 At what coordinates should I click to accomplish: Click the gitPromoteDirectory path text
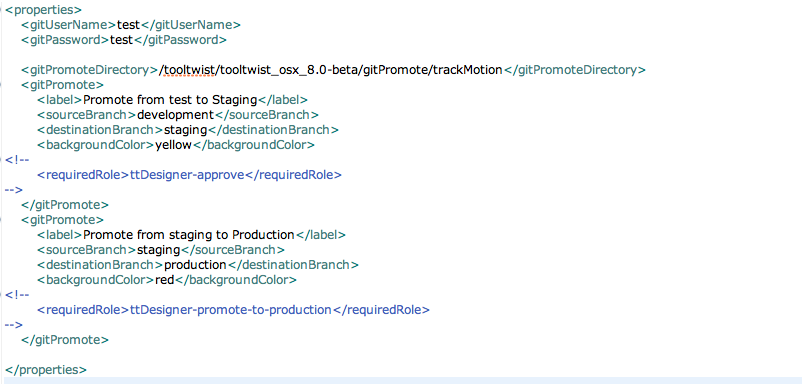(331, 70)
